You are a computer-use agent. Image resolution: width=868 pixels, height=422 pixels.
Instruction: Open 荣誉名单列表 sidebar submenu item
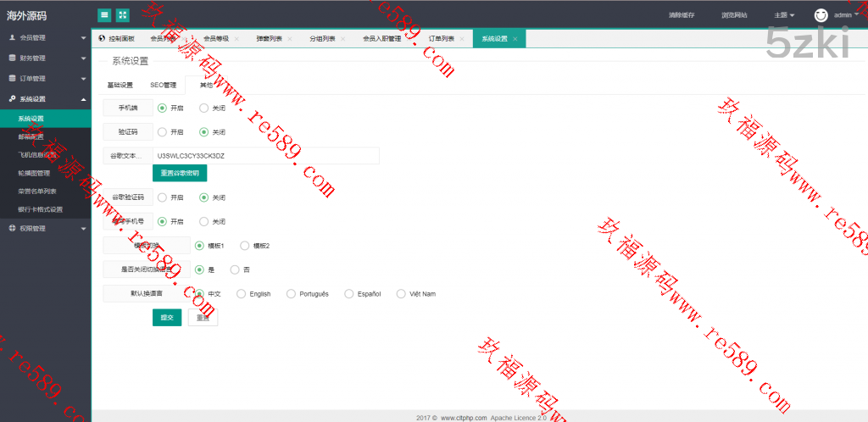click(46, 192)
